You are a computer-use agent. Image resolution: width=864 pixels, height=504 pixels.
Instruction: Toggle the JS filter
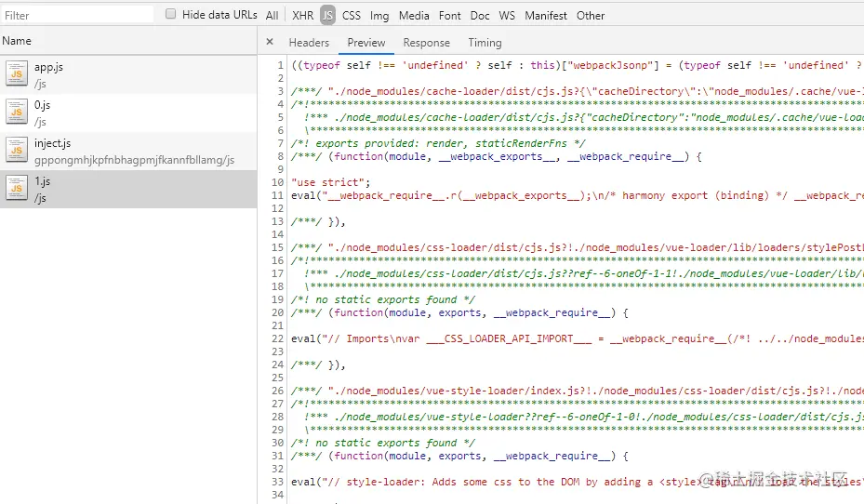[328, 16]
